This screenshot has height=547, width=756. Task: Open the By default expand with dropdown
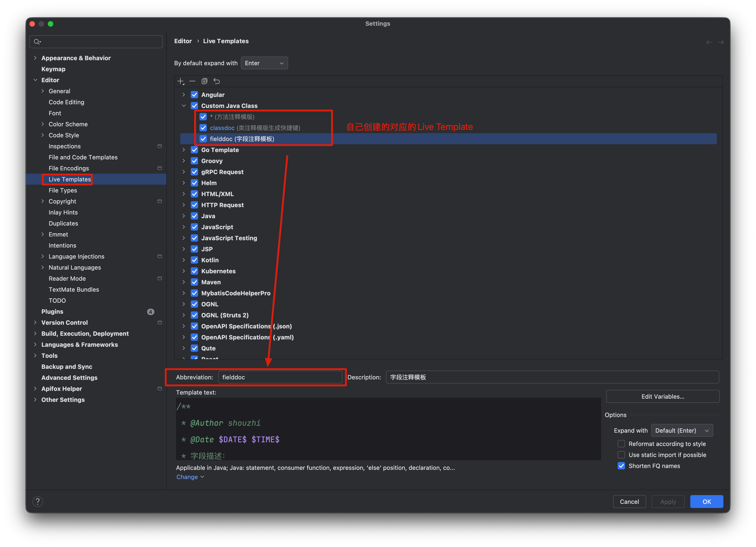264,63
